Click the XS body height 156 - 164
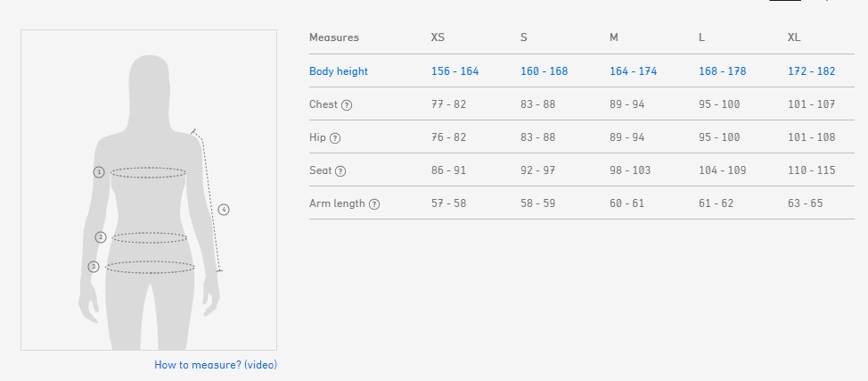Viewport: 868px width, 381px height. click(454, 71)
